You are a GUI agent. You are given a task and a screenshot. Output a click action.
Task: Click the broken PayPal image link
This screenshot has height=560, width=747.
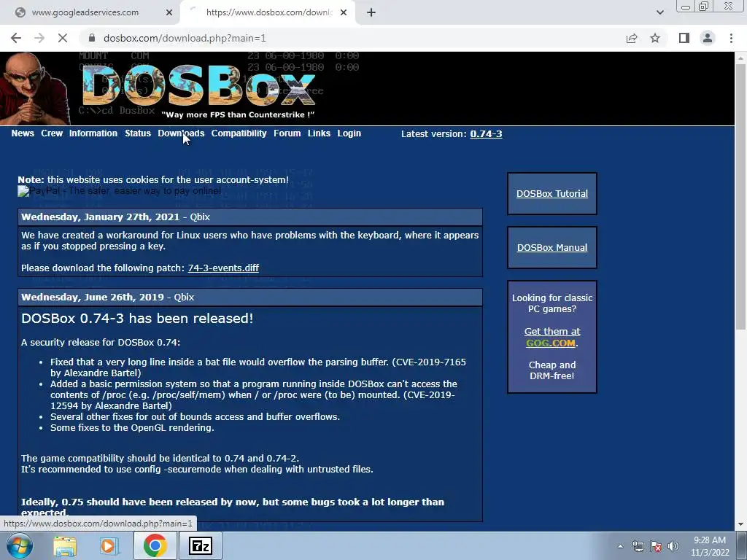pos(119,191)
